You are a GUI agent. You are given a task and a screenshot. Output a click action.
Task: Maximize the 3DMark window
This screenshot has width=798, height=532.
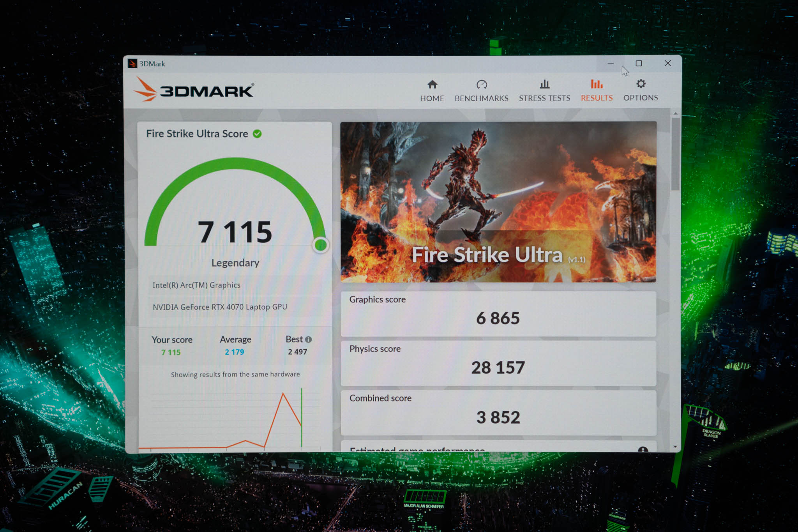(639, 63)
